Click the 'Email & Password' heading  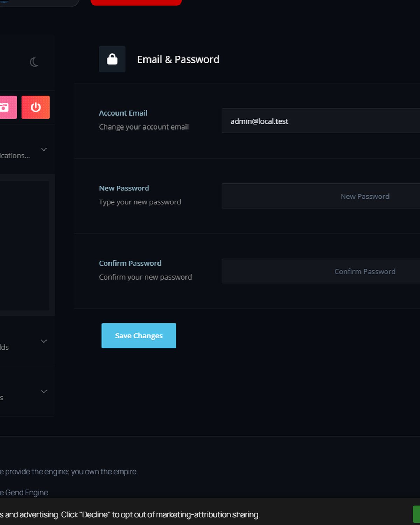pyautogui.click(x=178, y=59)
